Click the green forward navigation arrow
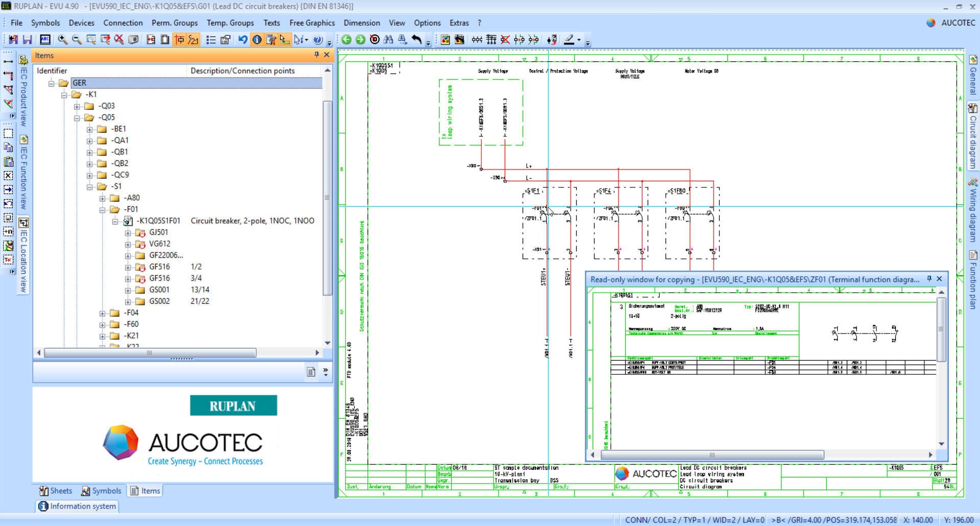Image resolution: width=980 pixels, height=526 pixels. point(360,39)
